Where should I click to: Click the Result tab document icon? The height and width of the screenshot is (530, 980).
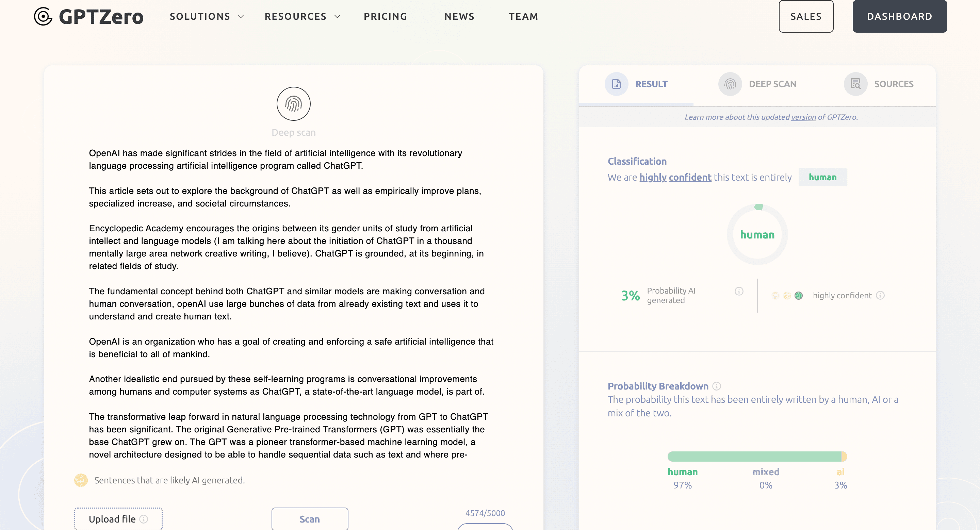(616, 84)
